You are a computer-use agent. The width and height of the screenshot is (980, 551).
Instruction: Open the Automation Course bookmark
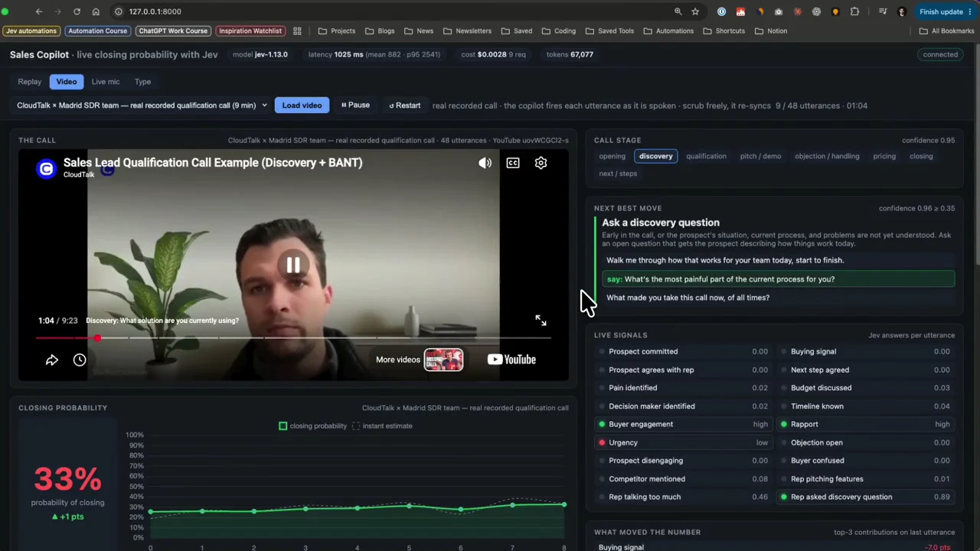[96, 31]
